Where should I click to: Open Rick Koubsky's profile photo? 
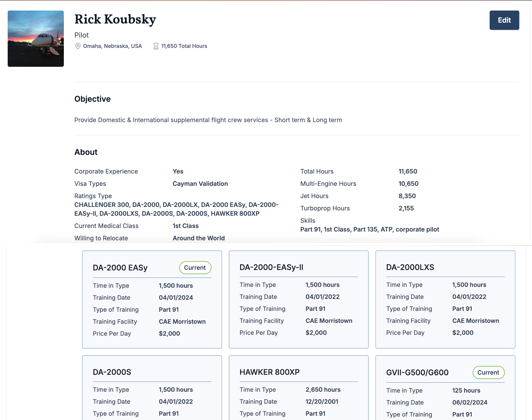coord(36,39)
